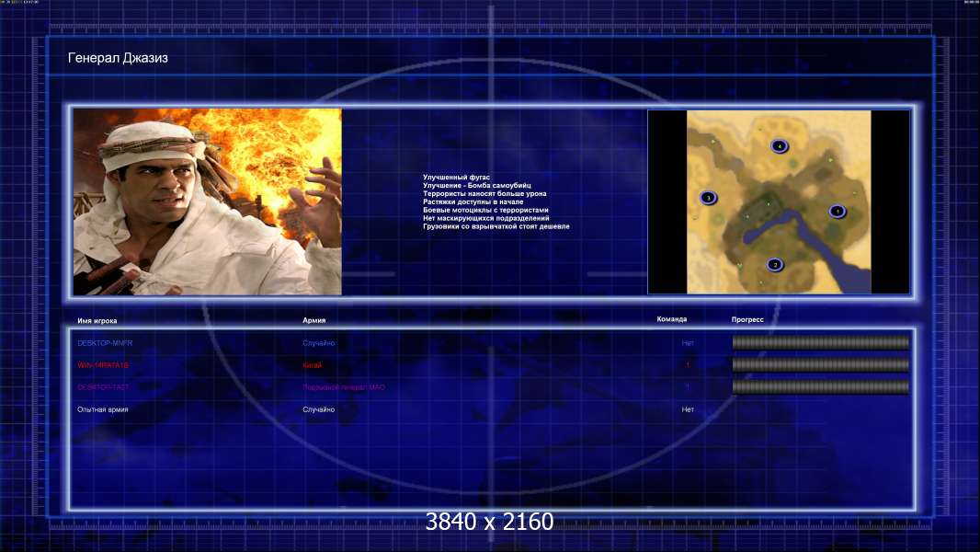Viewport: 980px width, 552px height.
Task: Click team value 'Нет' for DESKTOP-MNFR
Action: (688, 343)
